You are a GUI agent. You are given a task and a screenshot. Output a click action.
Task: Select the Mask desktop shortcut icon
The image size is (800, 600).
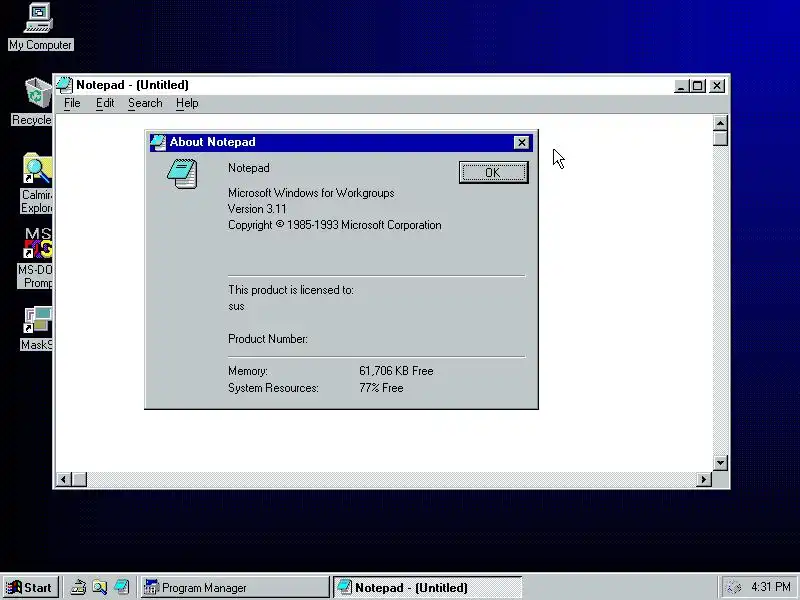click(x=37, y=329)
